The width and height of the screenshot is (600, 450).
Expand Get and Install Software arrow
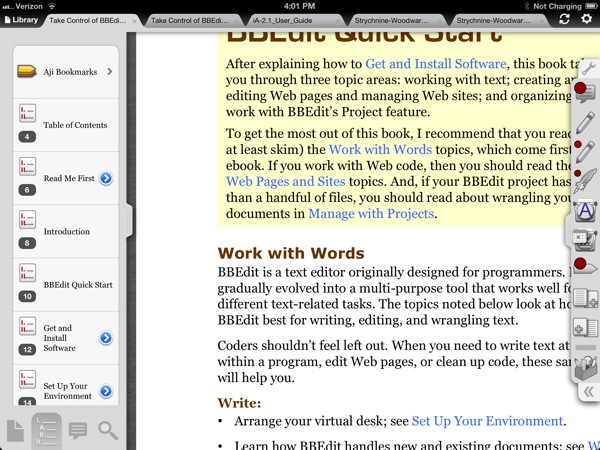tap(106, 338)
